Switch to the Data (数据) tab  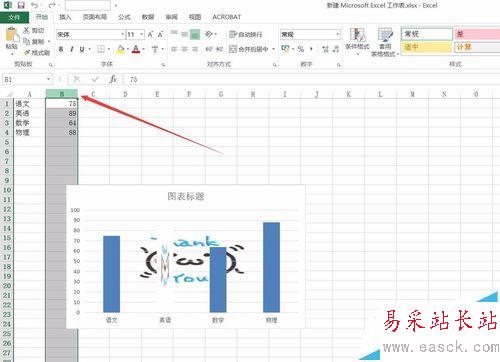[x=148, y=17]
